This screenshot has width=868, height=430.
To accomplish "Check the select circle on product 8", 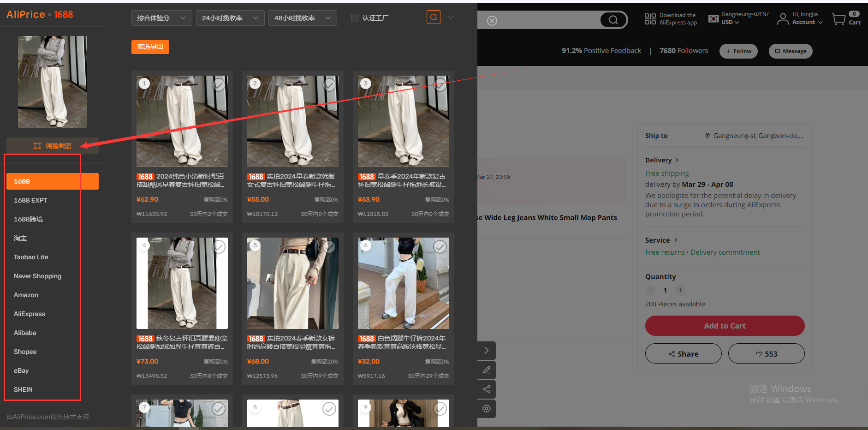I will 329,409.
